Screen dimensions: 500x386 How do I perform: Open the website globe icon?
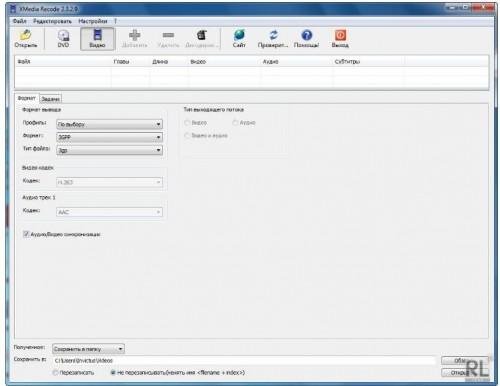click(239, 39)
